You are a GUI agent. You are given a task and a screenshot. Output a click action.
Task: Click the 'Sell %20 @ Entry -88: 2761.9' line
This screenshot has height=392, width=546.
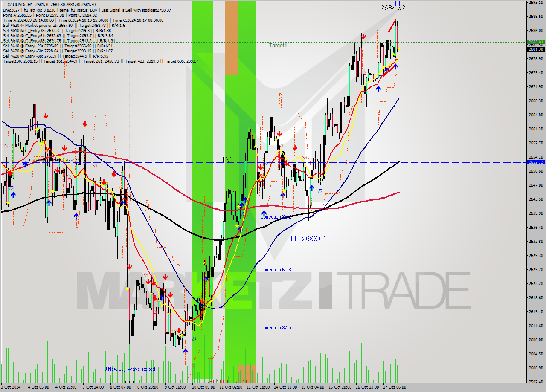(x=55, y=56)
